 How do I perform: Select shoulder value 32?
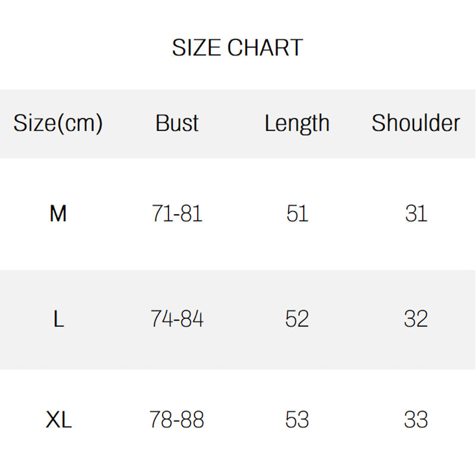point(416,320)
